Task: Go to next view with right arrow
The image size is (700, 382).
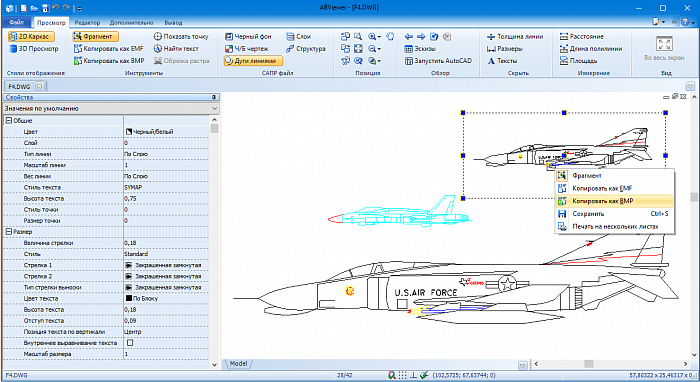Action: (421, 37)
